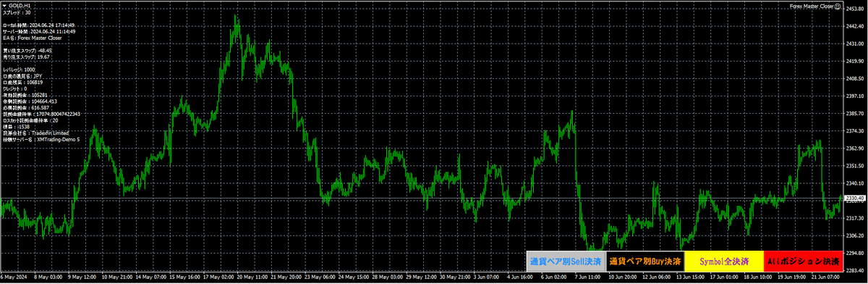The width and height of the screenshot is (868, 284).
Task: Click the 通貨ペア別Sell決済 button
Action: pyautogui.click(x=565, y=261)
